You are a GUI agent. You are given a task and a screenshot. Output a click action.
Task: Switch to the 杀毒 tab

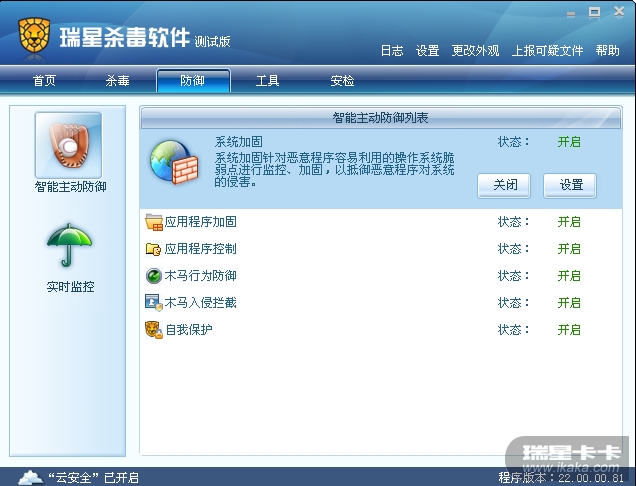coord(118,81)
